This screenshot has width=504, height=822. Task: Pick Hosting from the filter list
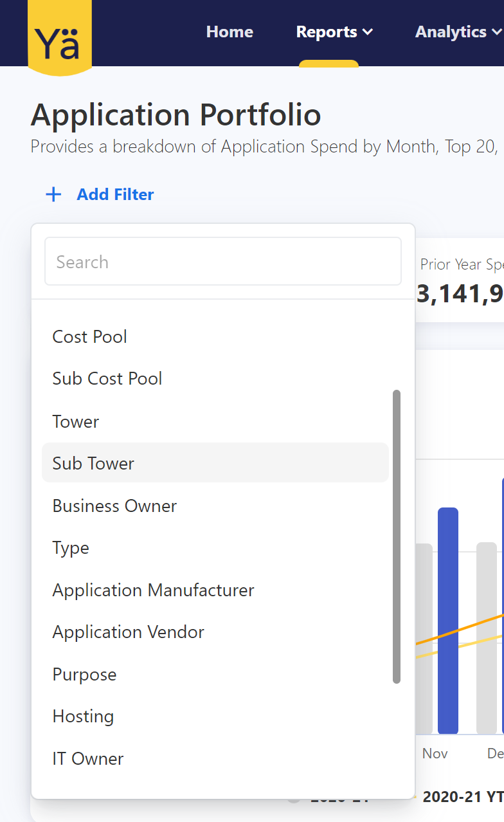tap(83, 717)
